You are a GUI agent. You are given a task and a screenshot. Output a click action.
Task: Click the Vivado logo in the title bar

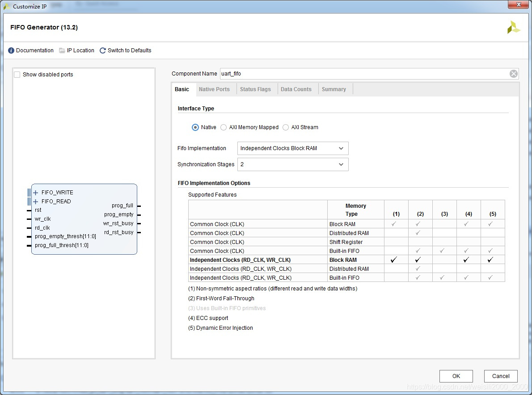(x=6, y=6)
